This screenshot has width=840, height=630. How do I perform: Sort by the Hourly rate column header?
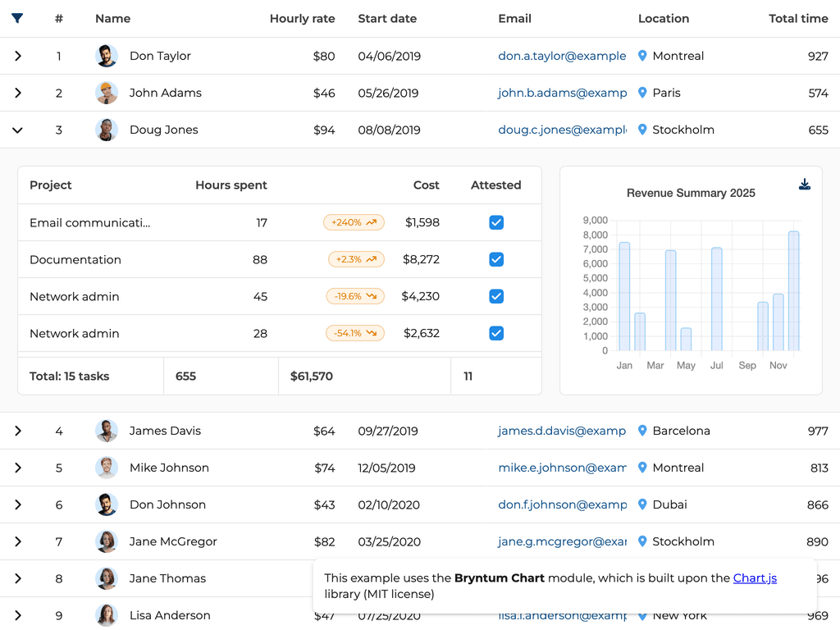[x=302, y=18]
